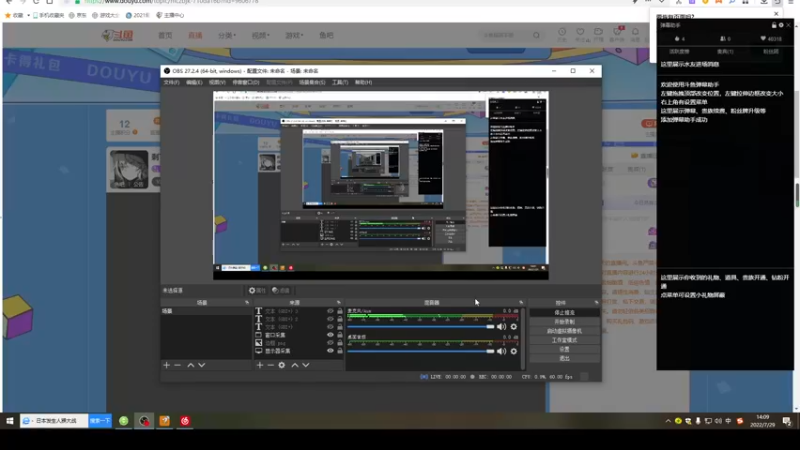Lock the display capture source
This screenshot has height=450, width=800.
[x=340, y=351]
